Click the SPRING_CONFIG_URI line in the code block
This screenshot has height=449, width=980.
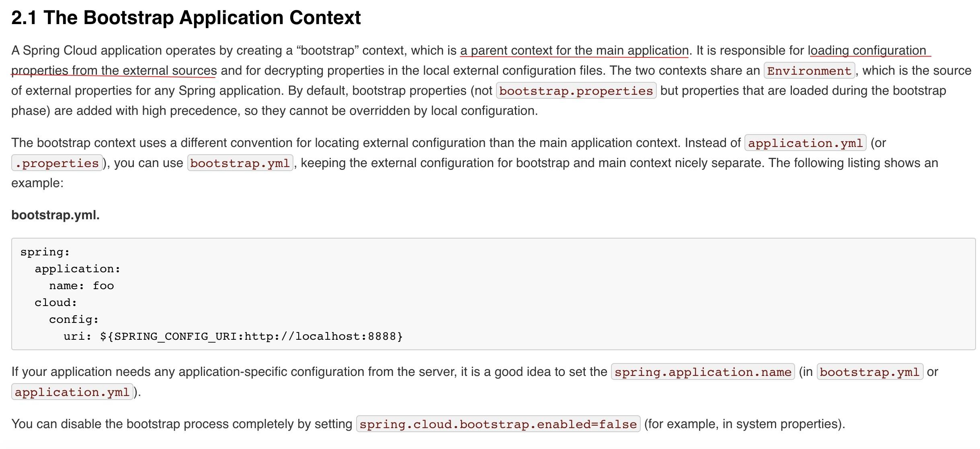coord(233,337)
